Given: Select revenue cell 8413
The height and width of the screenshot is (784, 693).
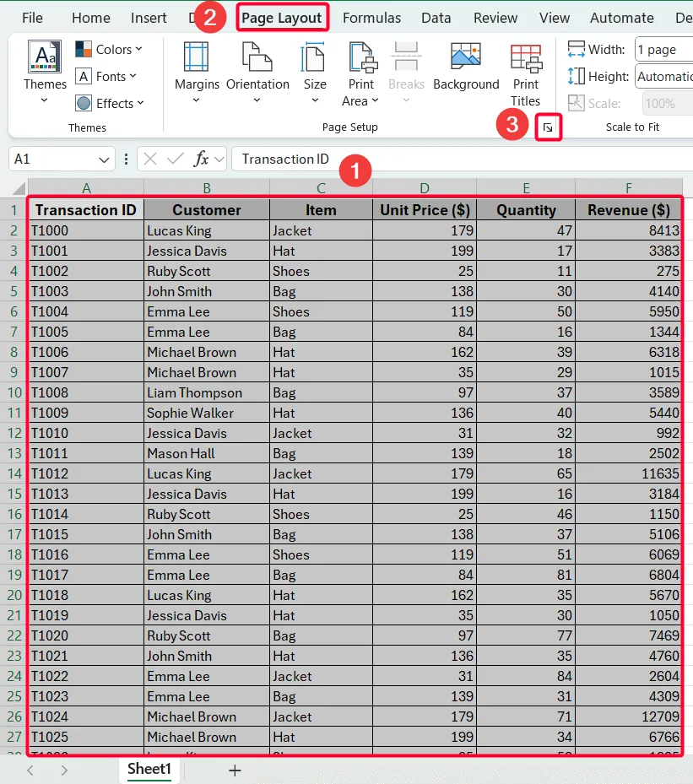Looking at the screenshot, I should pos(629,230).
